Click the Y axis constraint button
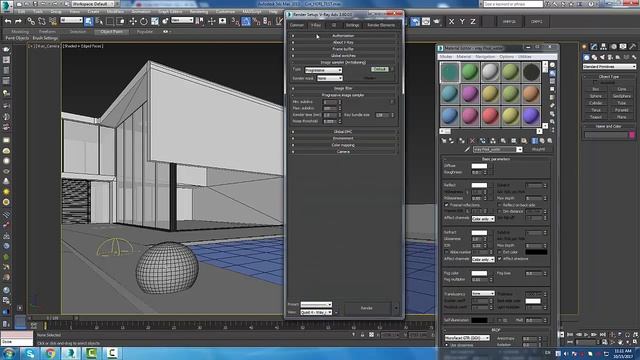This screenshot has height=360, width=640. 462,21
